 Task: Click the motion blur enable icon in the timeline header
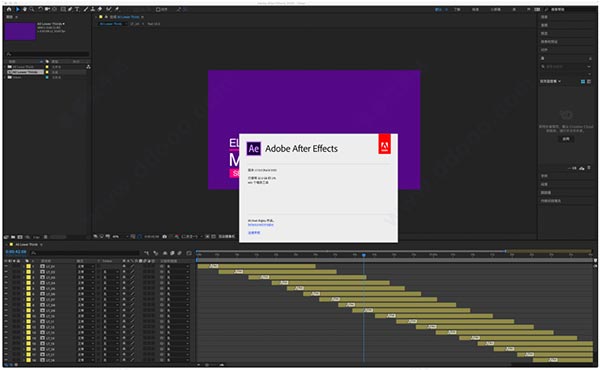[179, 253]
